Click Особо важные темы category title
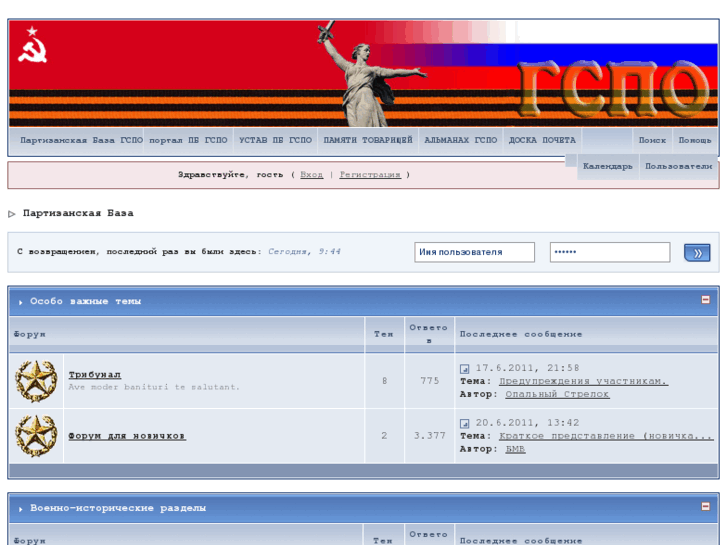 coord(85,301)
